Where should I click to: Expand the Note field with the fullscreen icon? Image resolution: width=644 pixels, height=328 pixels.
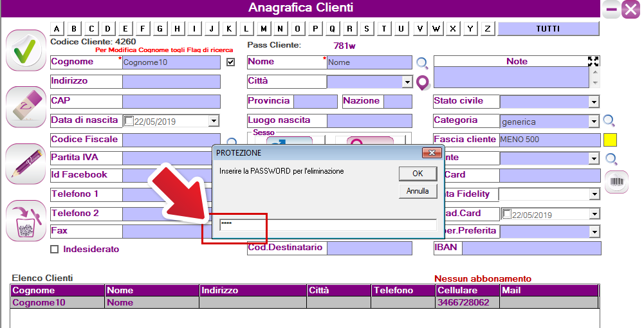593,61
